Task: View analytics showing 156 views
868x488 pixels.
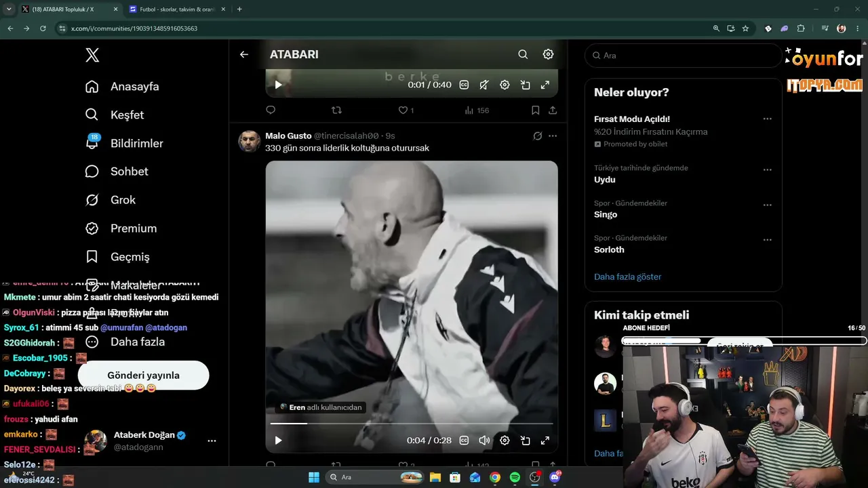Action: [477, 110]
